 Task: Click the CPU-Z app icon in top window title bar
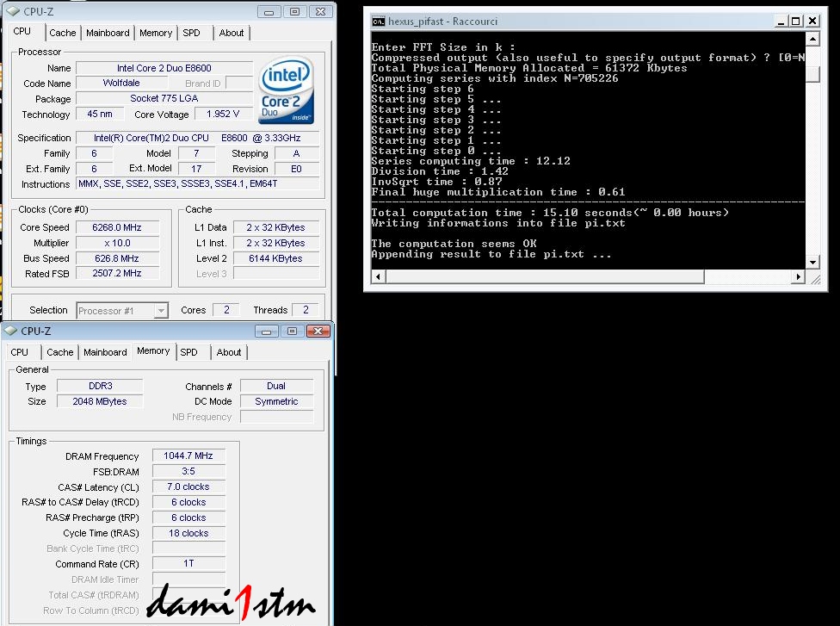[x=13, y=11]
